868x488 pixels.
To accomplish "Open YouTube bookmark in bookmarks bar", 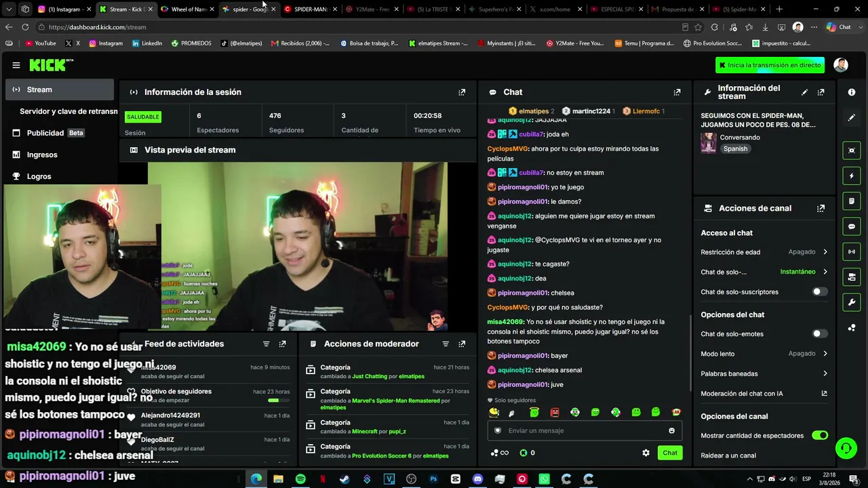I will coord(41,43).
